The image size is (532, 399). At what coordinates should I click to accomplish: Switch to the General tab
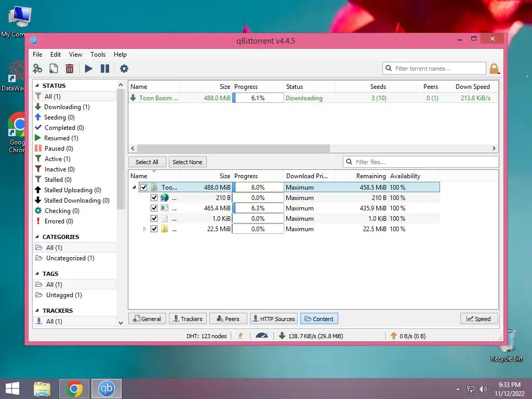point(147,319)
